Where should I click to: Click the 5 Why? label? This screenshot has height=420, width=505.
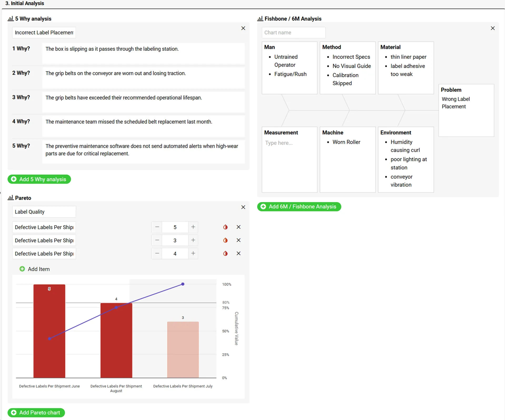21,146
